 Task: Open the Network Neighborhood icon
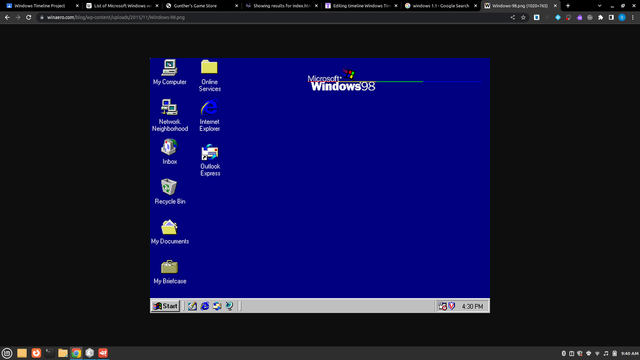click(x=170, y=115)
